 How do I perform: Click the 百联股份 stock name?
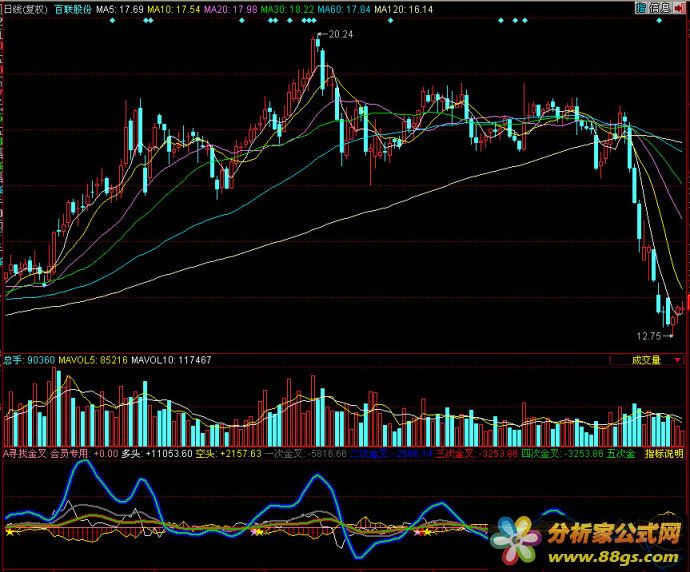pos(73,9)
